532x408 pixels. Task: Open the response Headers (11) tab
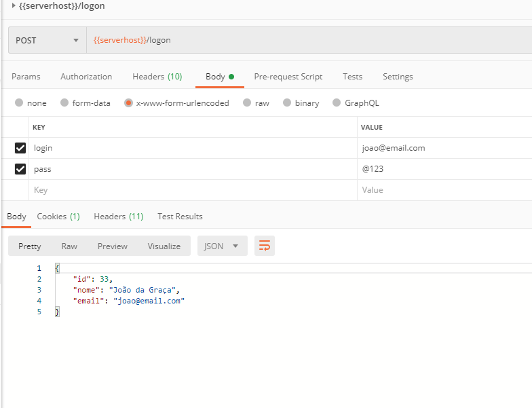[118, 217]
